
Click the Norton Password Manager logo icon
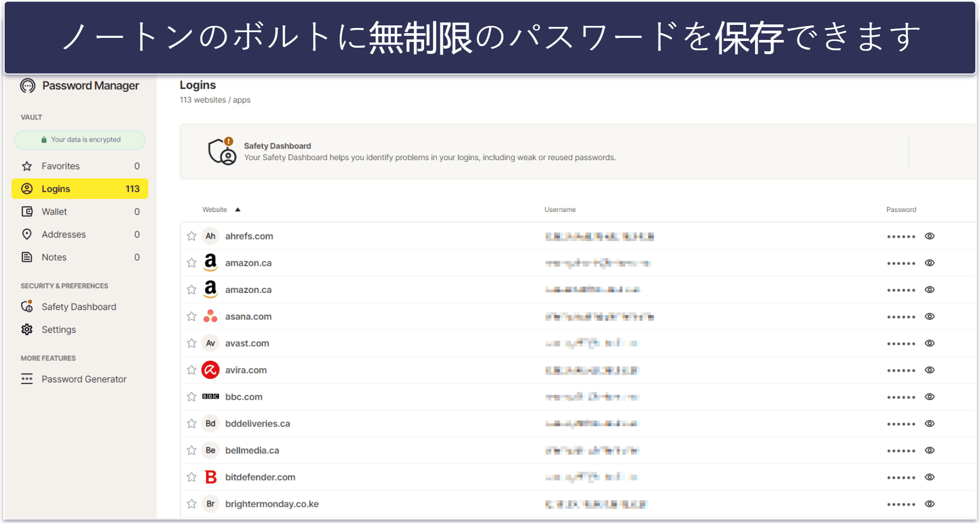[27, 86]
